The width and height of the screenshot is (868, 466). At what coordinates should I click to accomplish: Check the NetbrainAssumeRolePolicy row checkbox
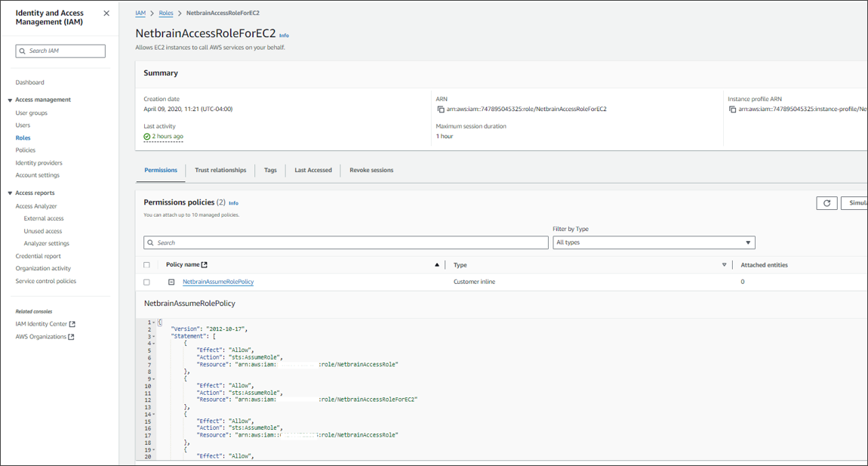(146, 282)
